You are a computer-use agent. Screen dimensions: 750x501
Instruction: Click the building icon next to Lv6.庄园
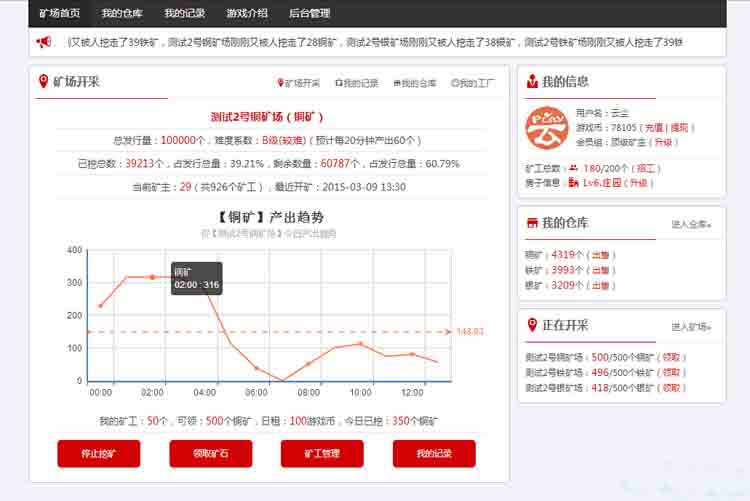click(573, 183)
